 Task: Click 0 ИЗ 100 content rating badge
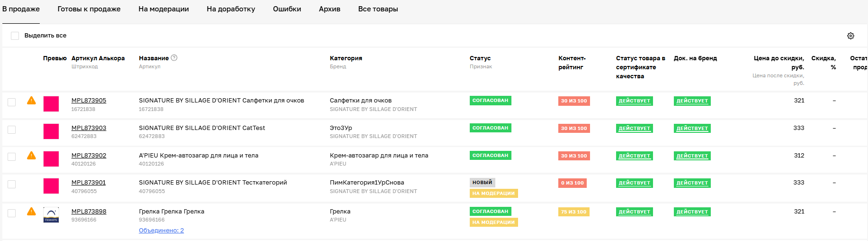pyautogui.click(x=573, y=183)
